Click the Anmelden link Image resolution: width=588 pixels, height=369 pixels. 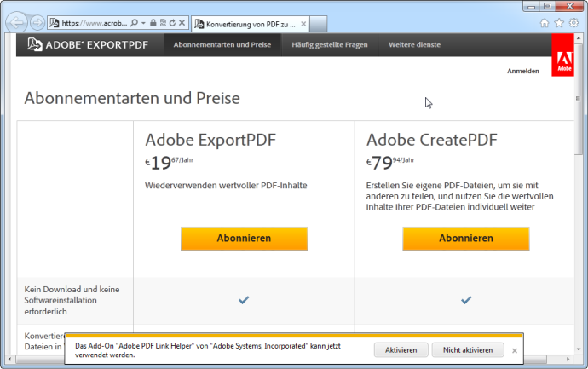(x=522, y=72)
